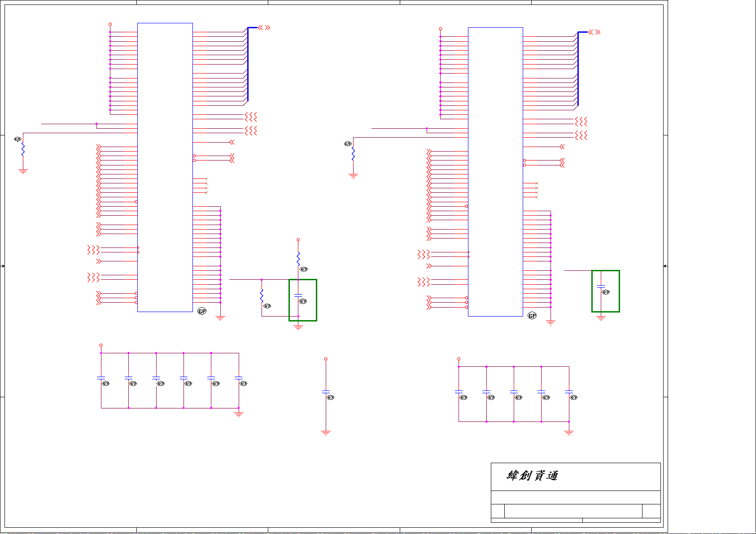Screen dimensions: 756x534
Task: Click the ground symbol under the six-capacitor bank
Action: click(239, 414)
